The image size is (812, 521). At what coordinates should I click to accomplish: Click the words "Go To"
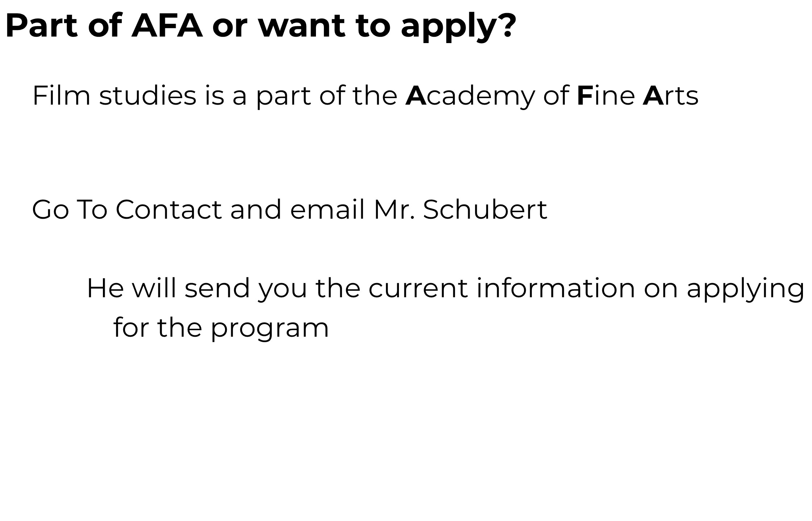tap(70, 210)
